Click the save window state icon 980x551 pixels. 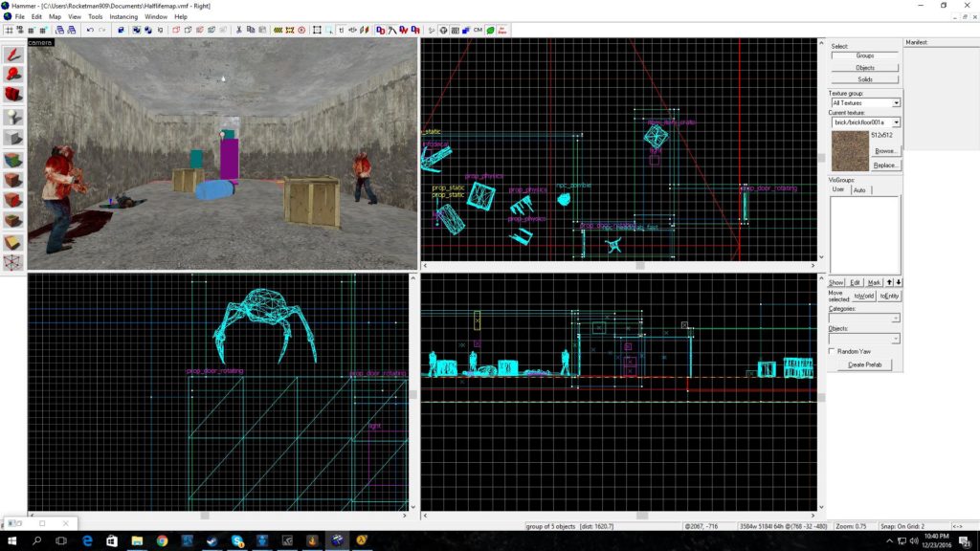[x=71, y=30]
